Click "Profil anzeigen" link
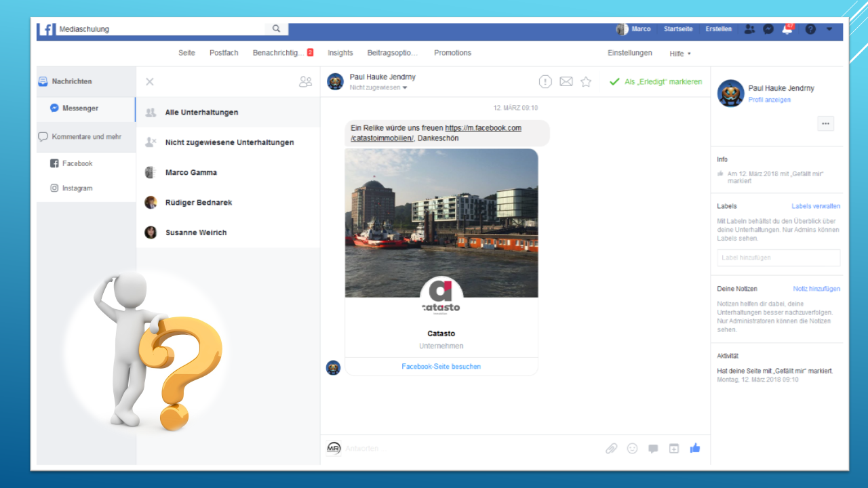Viewport: 868px width, 488px height. coord(769,100)
